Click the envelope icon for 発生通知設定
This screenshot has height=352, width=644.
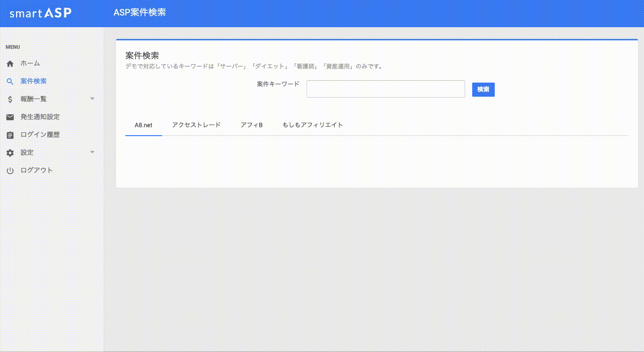coord(10,117)
